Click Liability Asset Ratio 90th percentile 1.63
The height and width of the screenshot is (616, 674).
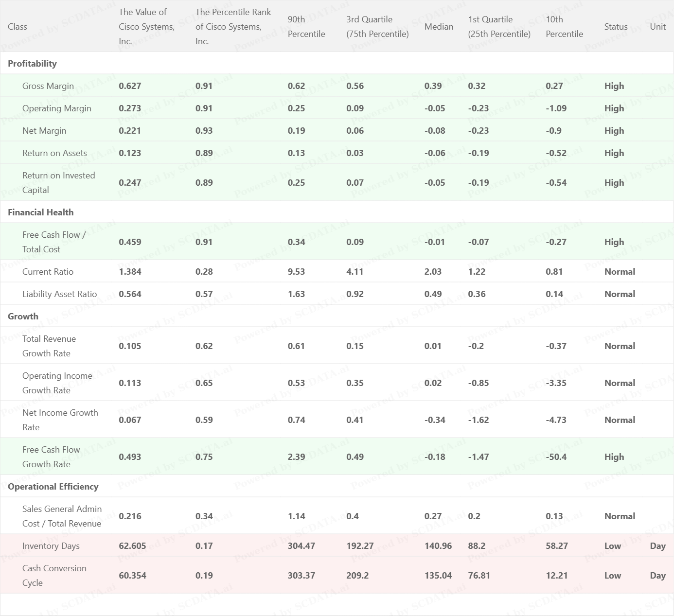pyautogui.click(x=296, y=294)
